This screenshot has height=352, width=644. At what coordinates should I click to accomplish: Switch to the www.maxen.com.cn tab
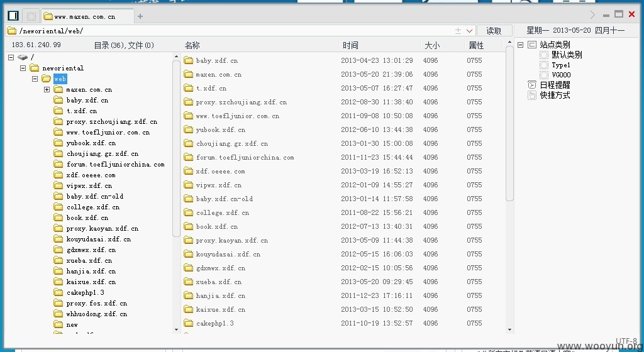click(88, 16)
